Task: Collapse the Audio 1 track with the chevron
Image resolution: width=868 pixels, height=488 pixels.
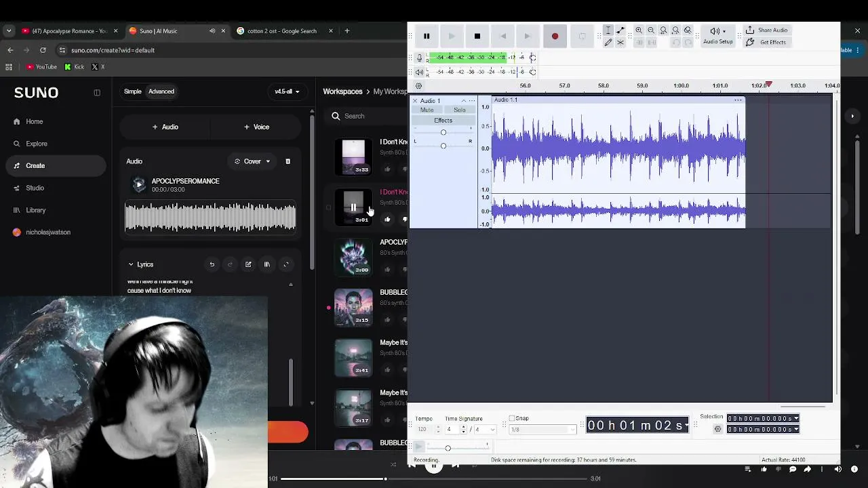Action: pos(464,101)
